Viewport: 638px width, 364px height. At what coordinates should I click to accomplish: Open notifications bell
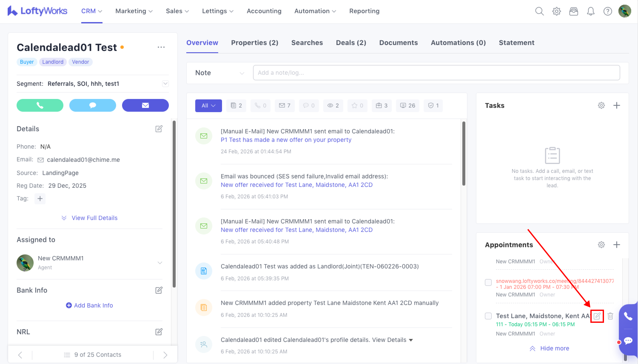(590, 11)
